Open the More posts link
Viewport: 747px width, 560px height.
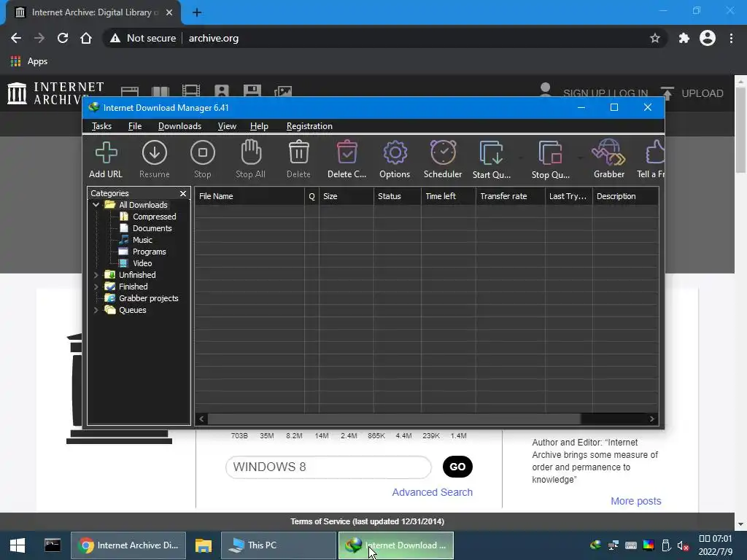coord(636,501)
